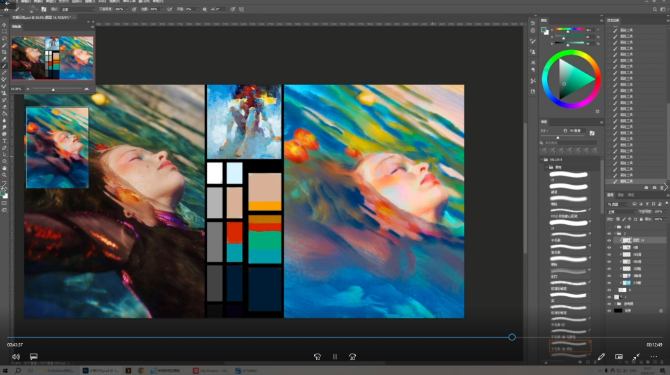Screen dimensions: 670x375
Task: Open the Paragraph panel icon
Action: click(x=533, y=70)
